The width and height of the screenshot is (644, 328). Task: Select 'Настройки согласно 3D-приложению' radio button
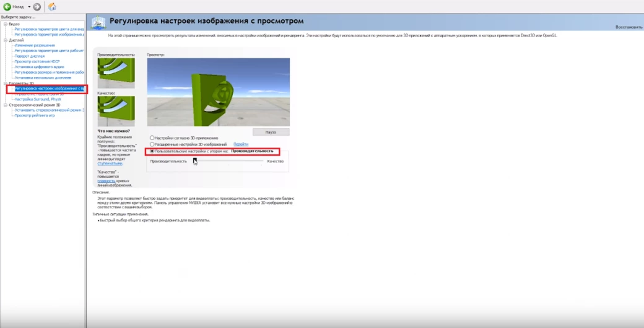[152, 138]
